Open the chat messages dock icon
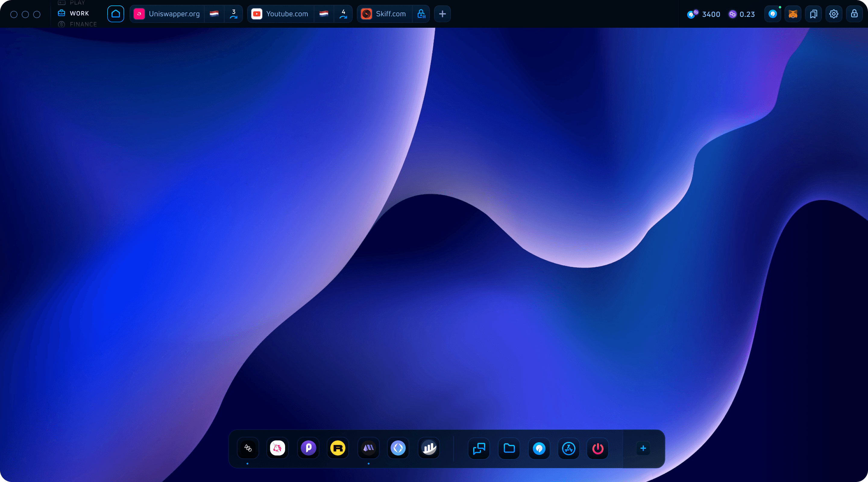The image size is (868, 482). (479, 448)
